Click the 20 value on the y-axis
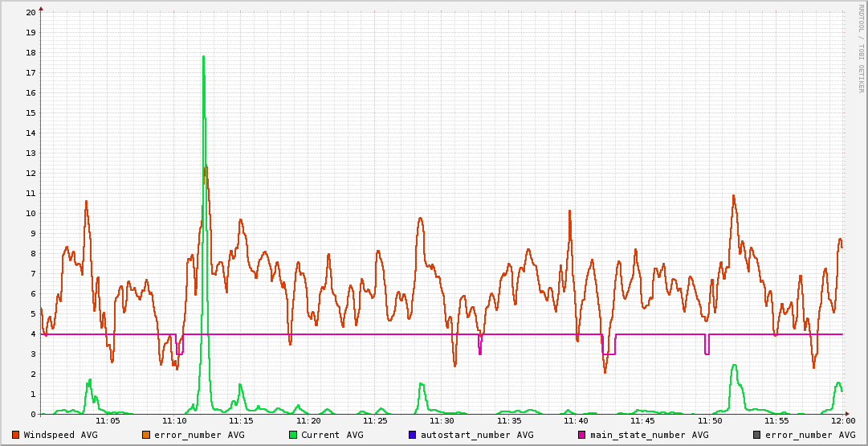Screen dimensions: 868x446 pos(31,13)
